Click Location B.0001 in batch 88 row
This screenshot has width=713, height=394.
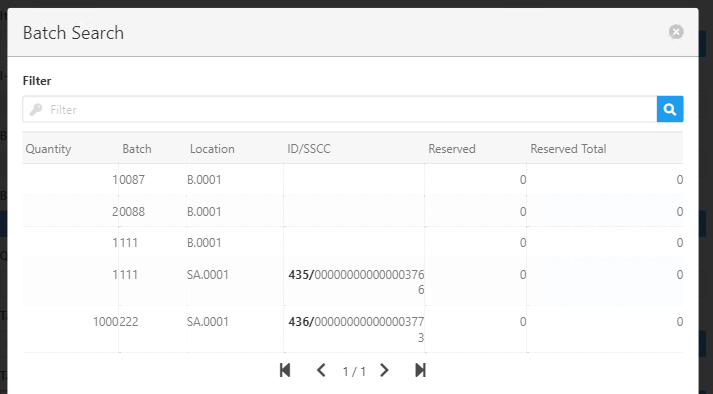click(204, 212)
